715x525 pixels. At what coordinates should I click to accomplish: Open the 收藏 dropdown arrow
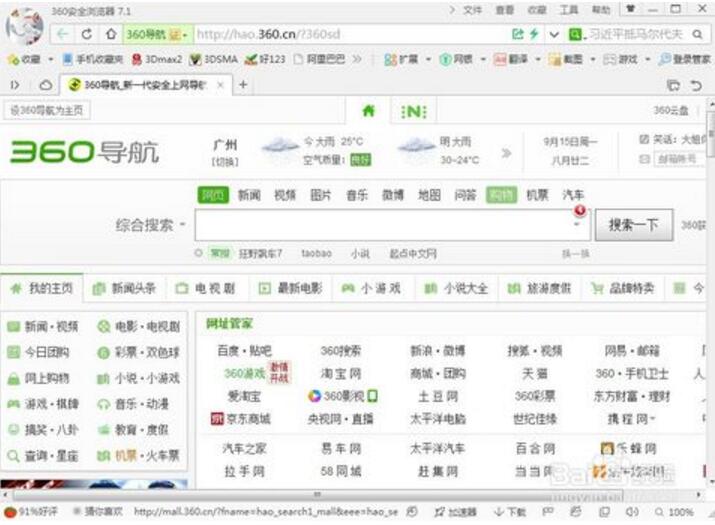51,59
